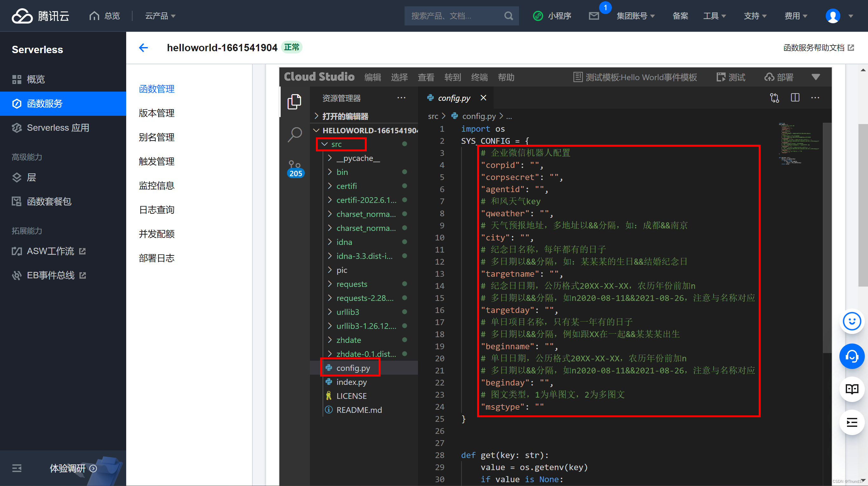Screen dimensions: 868x486
Task: Expand the bin folder
Action: tap(364, 172)
